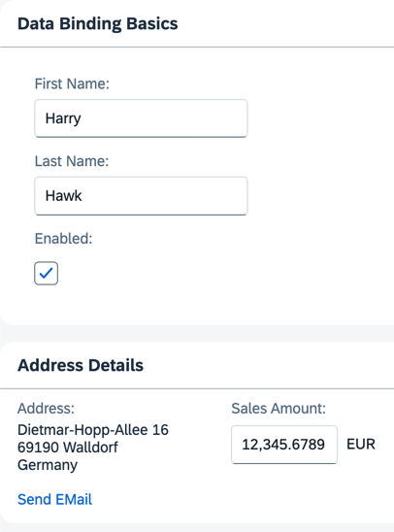
Task: Click the Germany country line
Action: 48,465
